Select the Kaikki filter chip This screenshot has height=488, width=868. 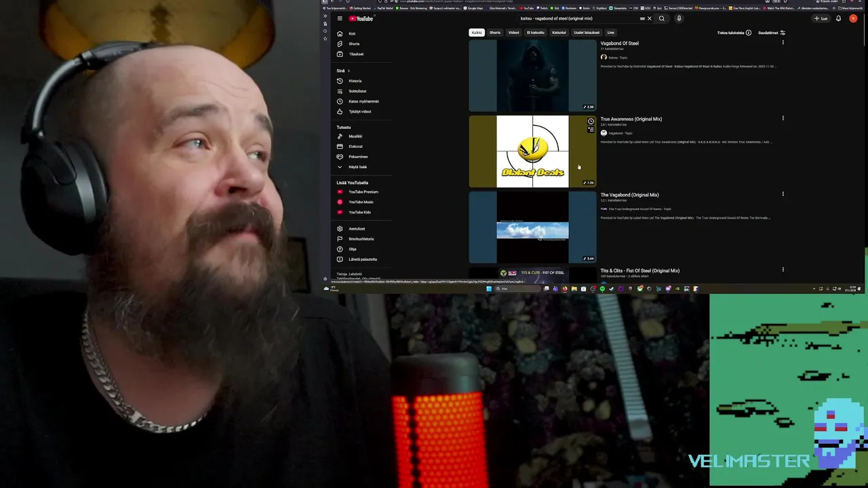(477, 33)
